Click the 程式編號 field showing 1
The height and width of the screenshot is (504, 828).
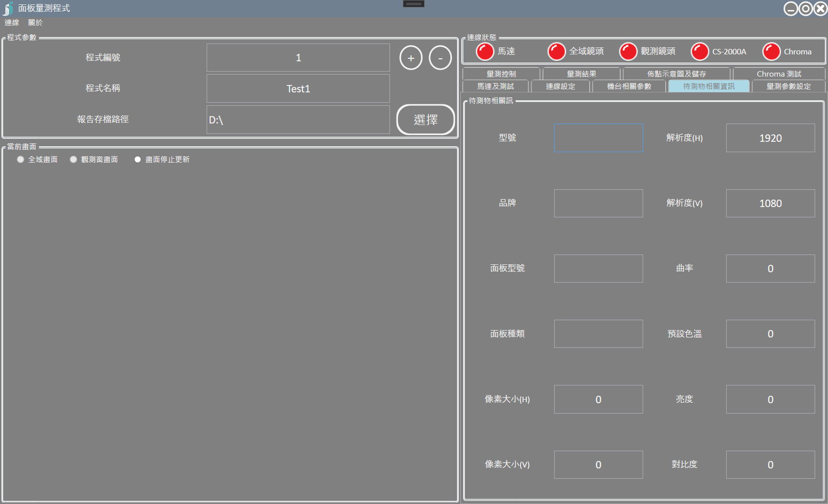click(298, 58)
